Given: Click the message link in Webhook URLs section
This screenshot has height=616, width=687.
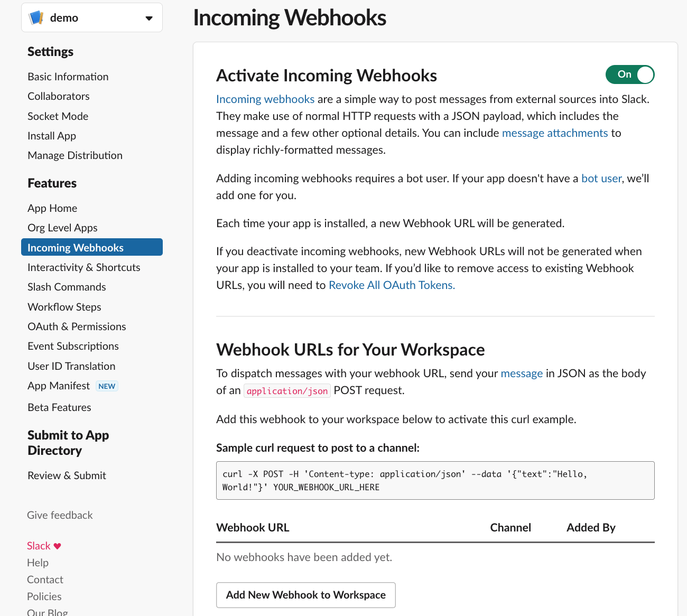Looking at the screenshot, I should click(522, 374).
